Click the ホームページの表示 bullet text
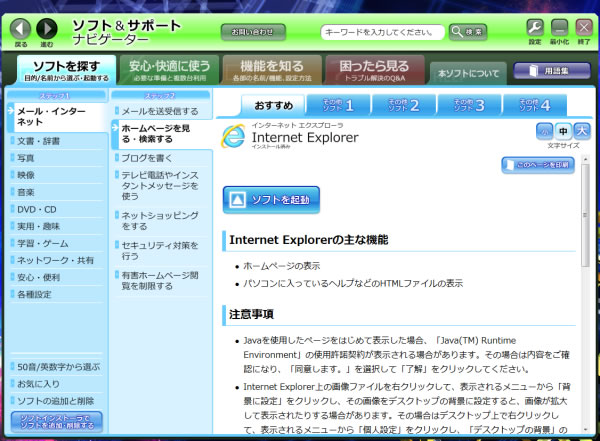 click(x=282, y=266)
